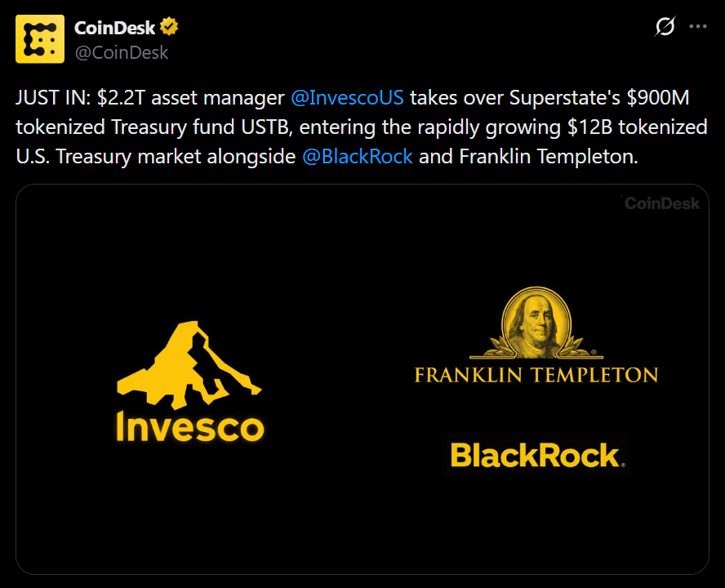This screenshot has height=588, width=725.
Task: Click the Benjamin Franklin portrait emblem
Action: 535,322
